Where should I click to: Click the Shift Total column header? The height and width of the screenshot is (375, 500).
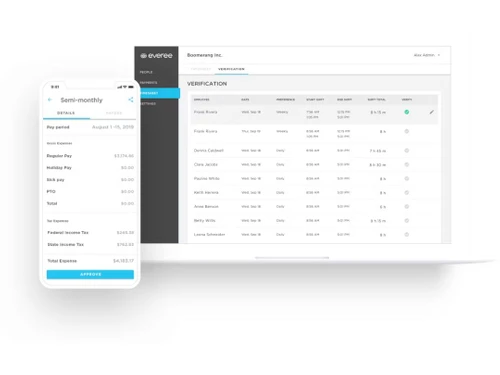coord(377,100)
